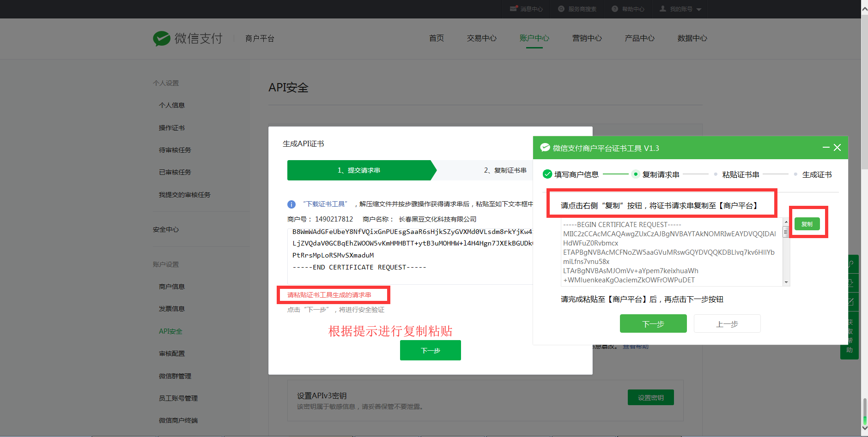Click 上一步 in the certificate tool window
This screenshot has height=437, width=868.
click(727, 323)
